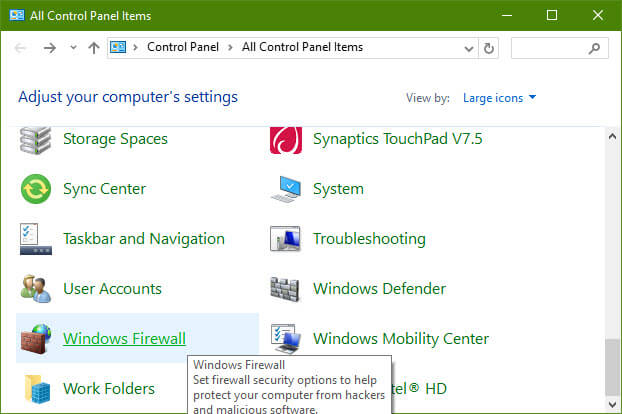This screenshot has width=622, height=414.
Task: Click the Troubleshooting icon
Action: coord(285,239)
